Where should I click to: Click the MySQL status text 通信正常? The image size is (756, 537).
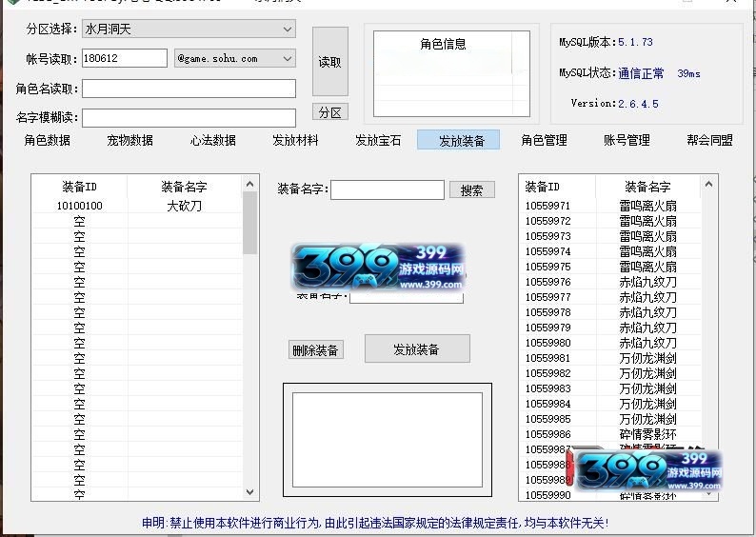[641, 73]
